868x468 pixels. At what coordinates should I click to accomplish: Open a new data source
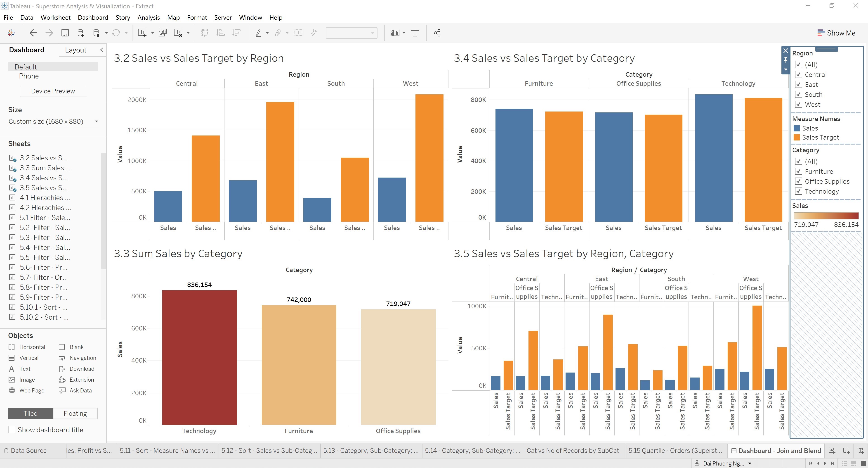81,33
